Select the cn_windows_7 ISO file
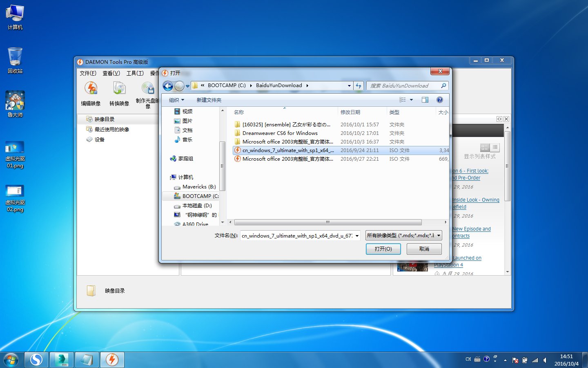 pos(286,150)
